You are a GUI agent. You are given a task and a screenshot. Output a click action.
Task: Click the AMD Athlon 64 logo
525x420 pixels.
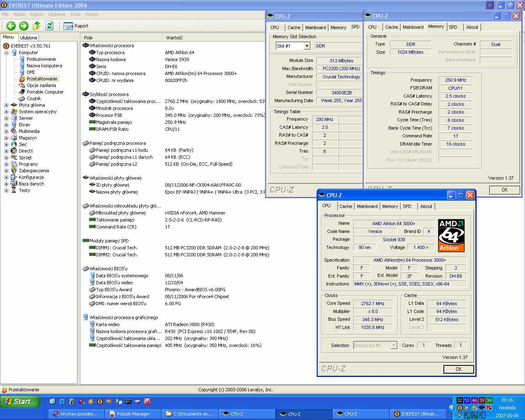coord(451,235)
